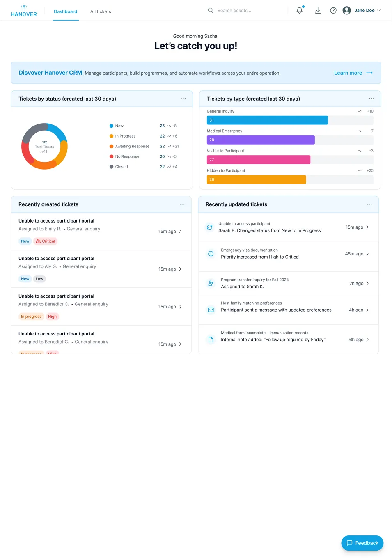Open Tickets by type options menu
This screenshot has height=558, width=392.
click(371, 99)
